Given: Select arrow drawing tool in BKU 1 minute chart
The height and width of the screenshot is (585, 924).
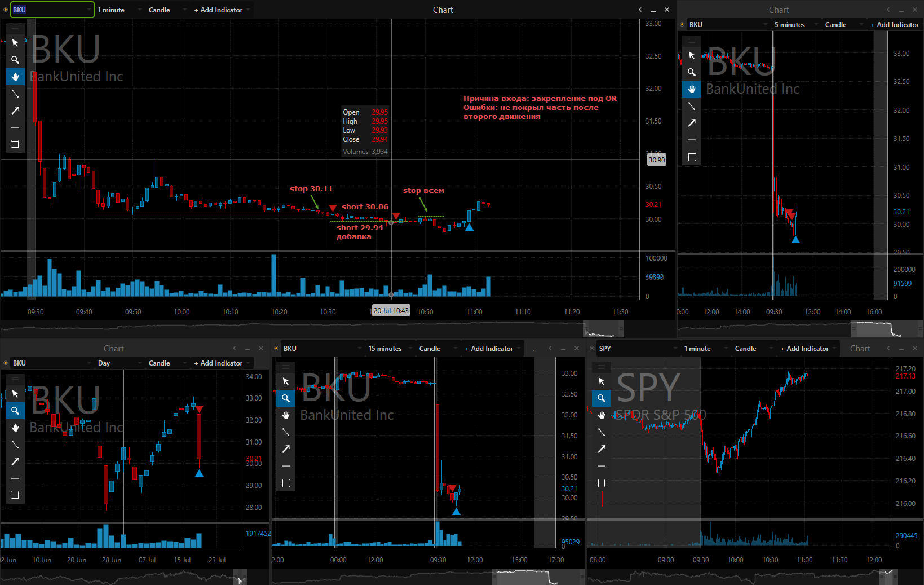Looking at the screenshot, I should pos(15,111).
